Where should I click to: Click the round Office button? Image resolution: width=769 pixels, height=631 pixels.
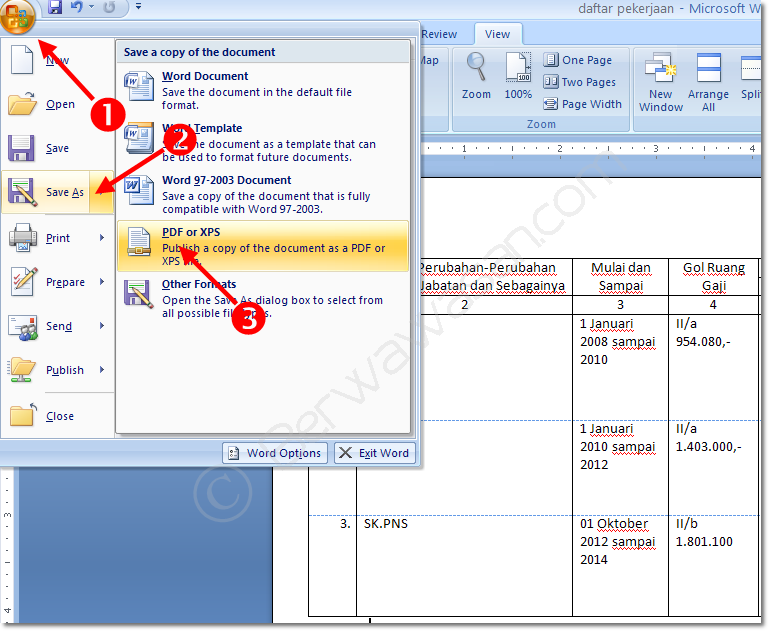tap(17, 16)
